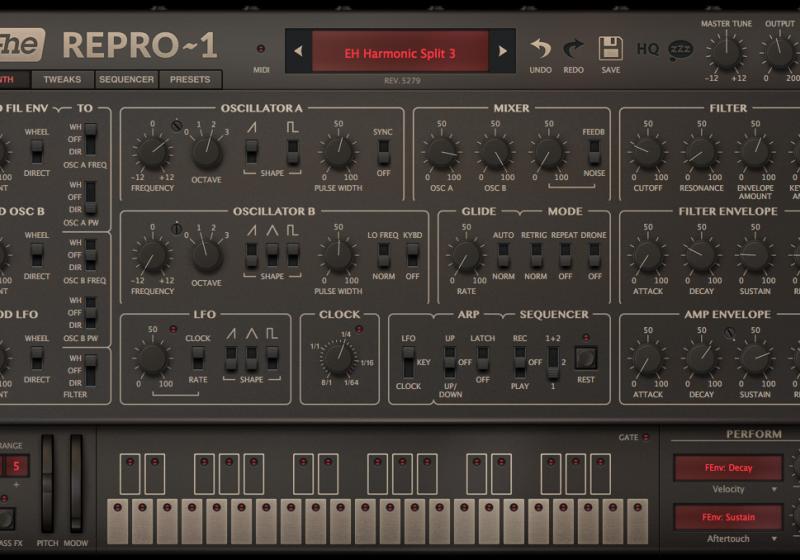
Task: Toggle Oscillator B LO FREQ switch
Action: (383, 255)
